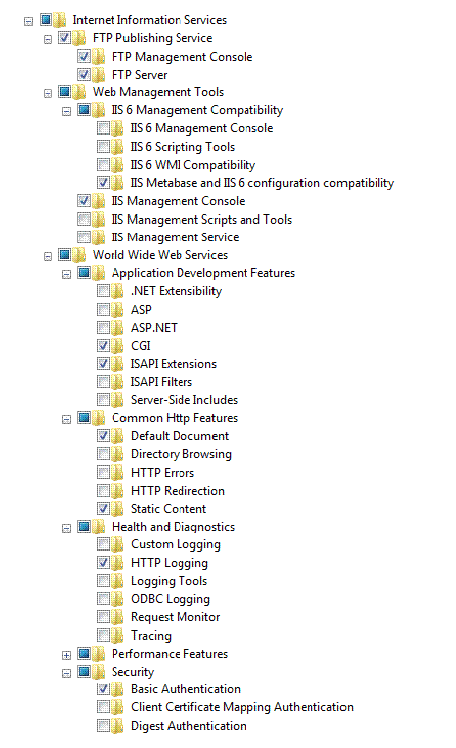Viewport: 456px width, 748px height.
Task: Enable the ASP.NET checkbox
Action: (103, 327)
